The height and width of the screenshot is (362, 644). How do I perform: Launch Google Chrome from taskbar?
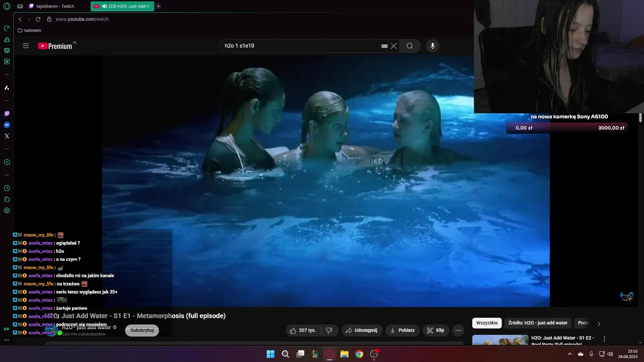click(x=359, y=354)
